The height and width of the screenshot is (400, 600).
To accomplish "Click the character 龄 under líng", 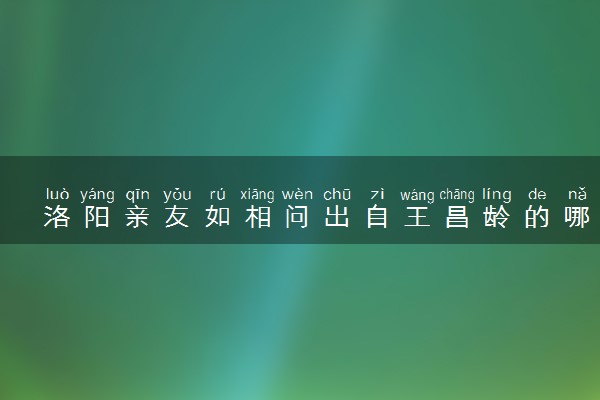I will pyautogui.click(x=497, y=217).
